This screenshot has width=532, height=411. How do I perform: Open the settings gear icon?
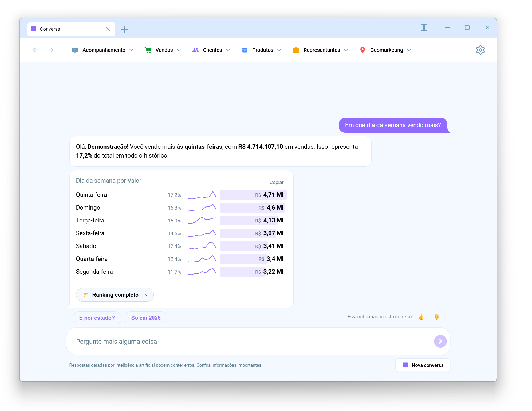click(480, 50)
